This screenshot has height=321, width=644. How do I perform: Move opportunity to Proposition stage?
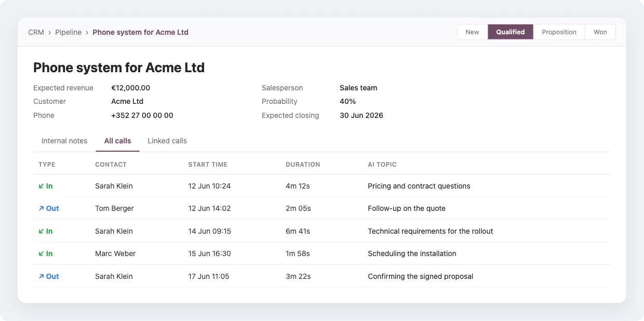[559, 32]
